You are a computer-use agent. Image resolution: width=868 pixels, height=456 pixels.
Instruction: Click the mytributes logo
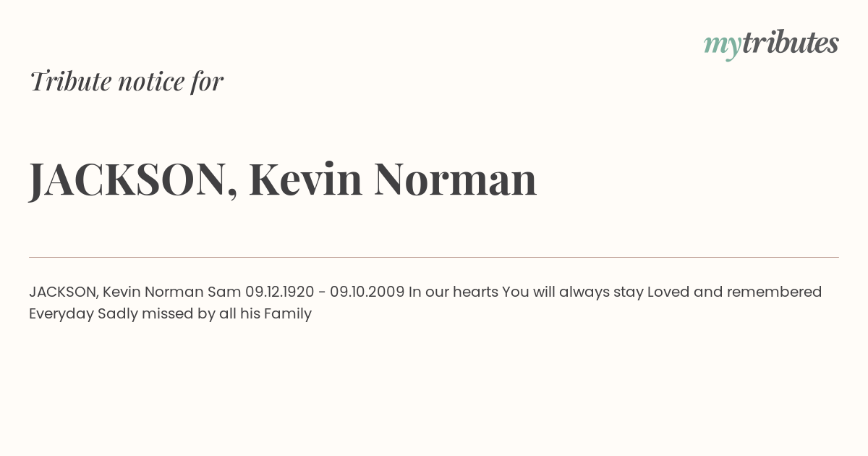coord(771,44)
